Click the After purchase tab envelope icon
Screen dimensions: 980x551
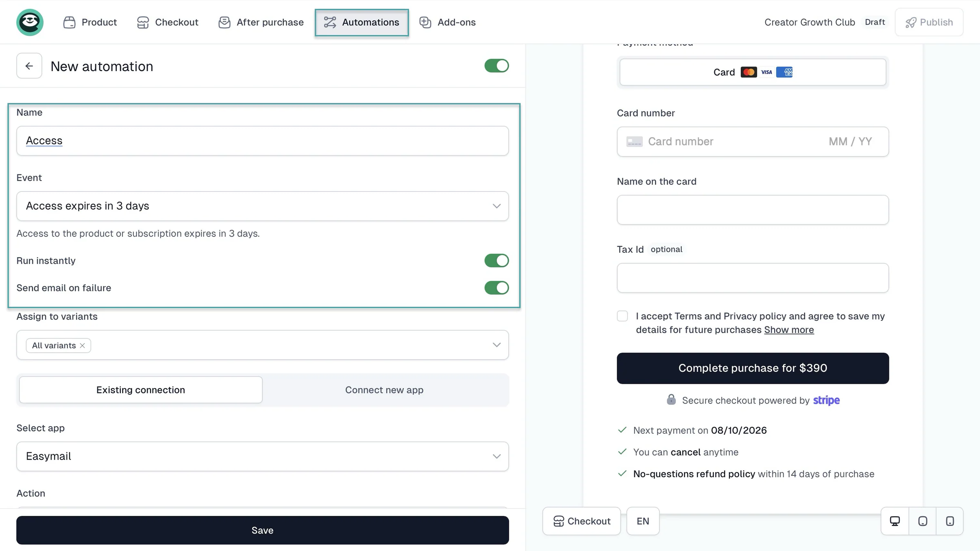point(224,22)
